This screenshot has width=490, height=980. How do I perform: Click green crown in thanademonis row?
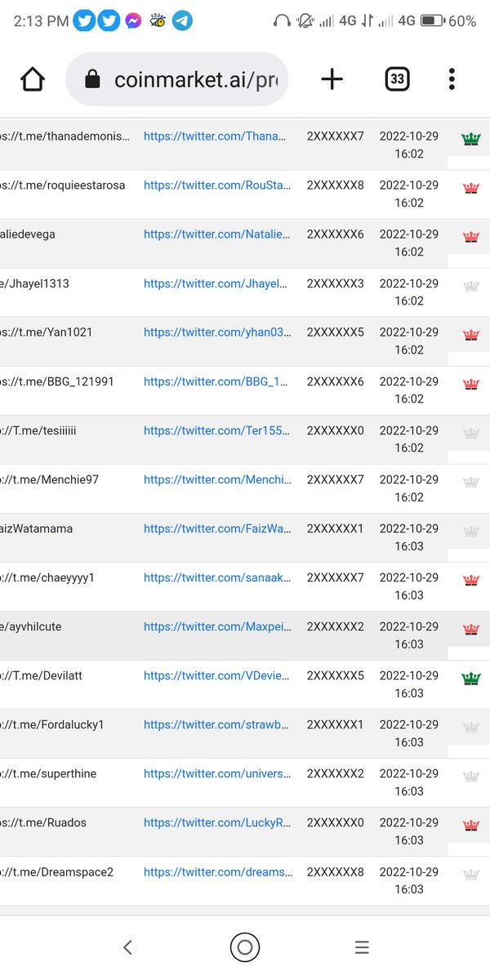click(471, 139)
